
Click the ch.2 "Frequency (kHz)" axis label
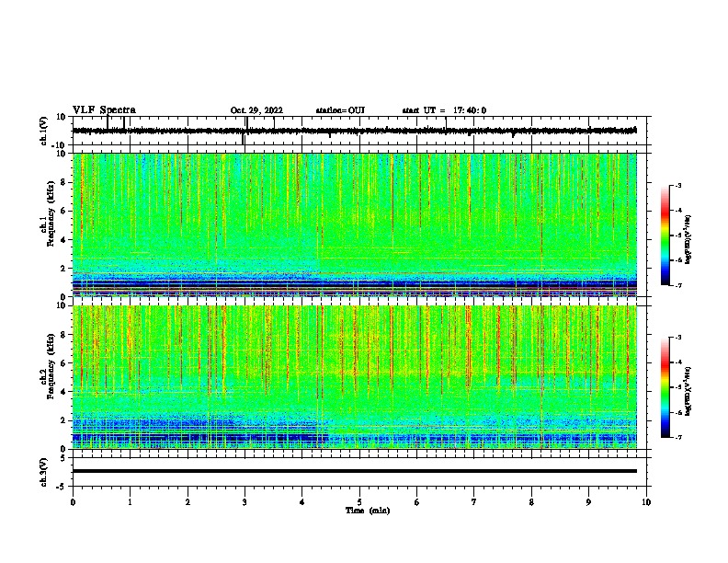click(x=51, y=365)
